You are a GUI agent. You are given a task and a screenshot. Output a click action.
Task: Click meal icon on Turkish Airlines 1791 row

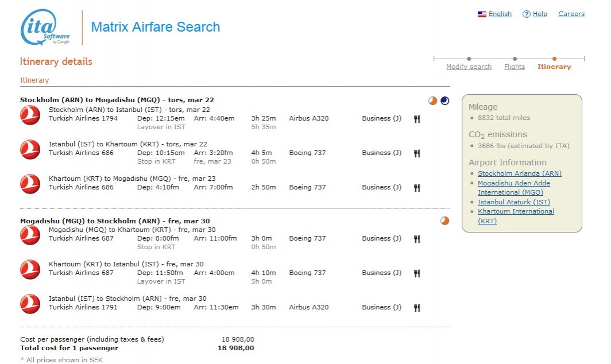click(417, 308)
